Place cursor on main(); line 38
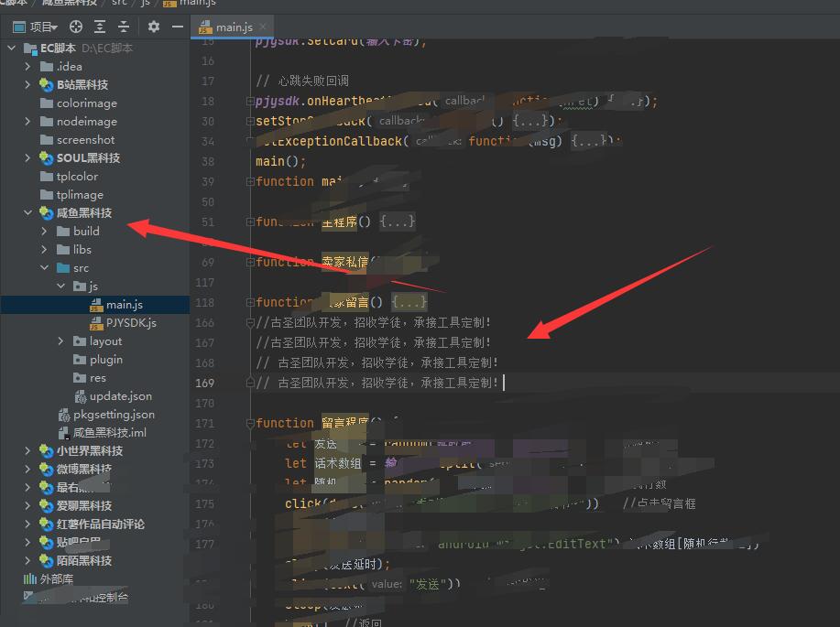 click(x=280, y=161)
